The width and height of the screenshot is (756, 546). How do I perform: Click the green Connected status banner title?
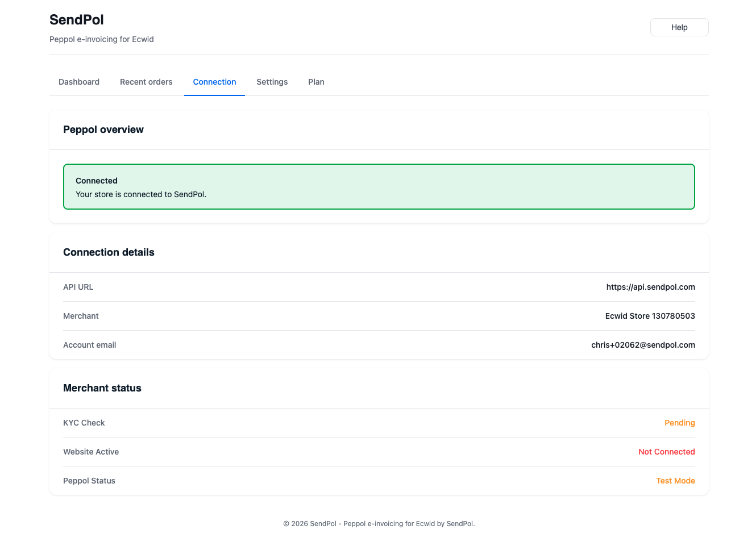coord(97,181)
